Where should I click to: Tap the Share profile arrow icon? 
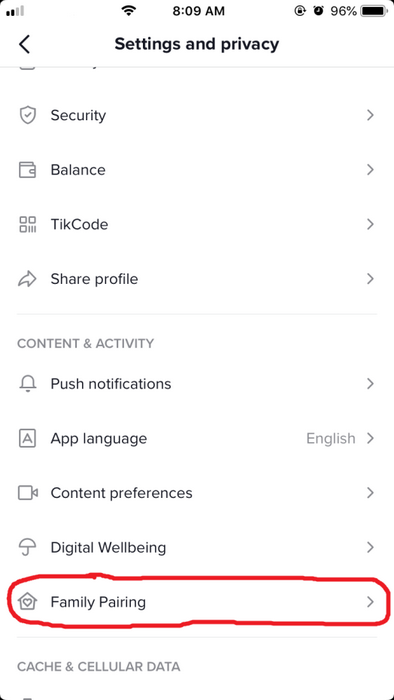pos(27,279)
